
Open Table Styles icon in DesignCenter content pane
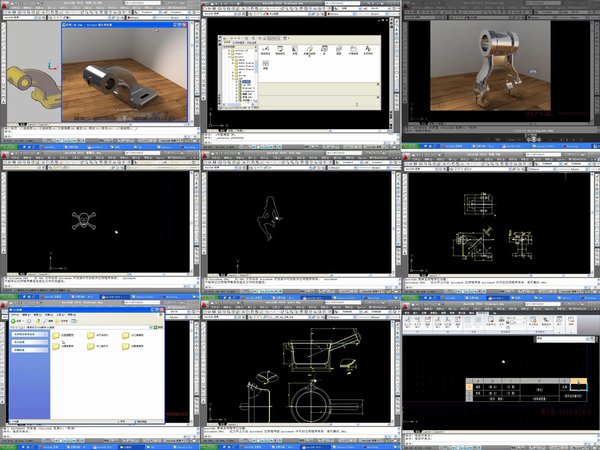pos(280,51)
